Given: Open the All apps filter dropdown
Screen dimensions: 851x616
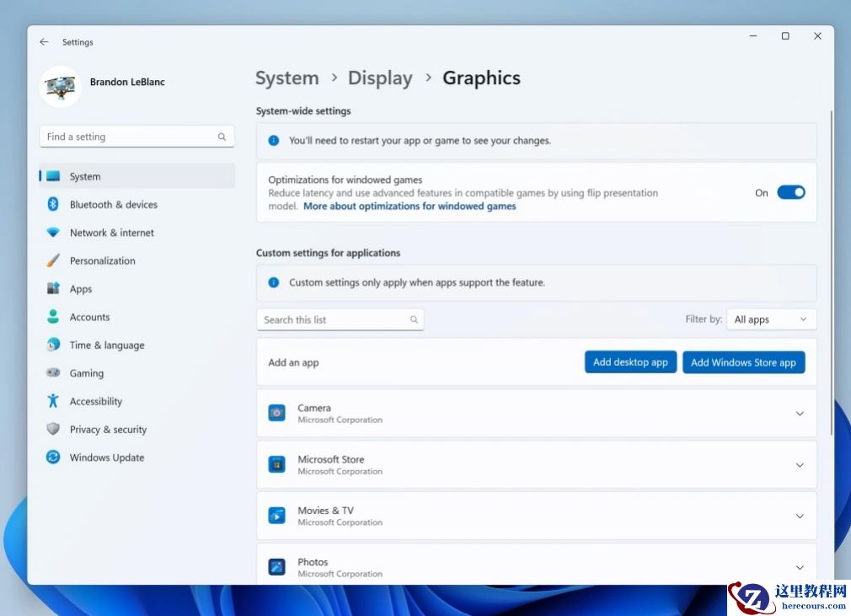Looking at the screenshot, I should [771, 319].
